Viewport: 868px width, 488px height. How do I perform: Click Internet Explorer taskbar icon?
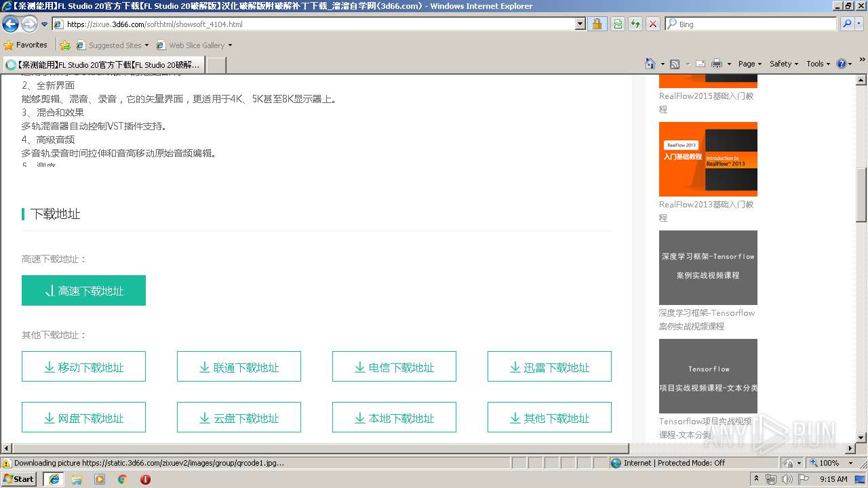coord(54,479)
